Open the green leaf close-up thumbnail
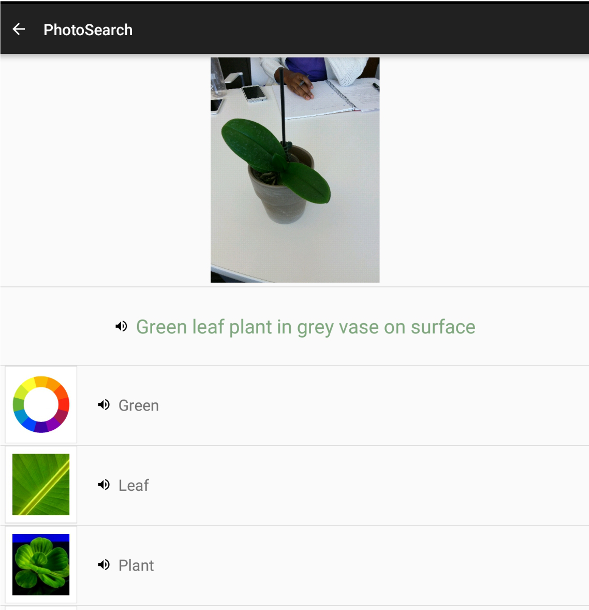The width and height of the screenshot is (589, 610). [41, 484]
